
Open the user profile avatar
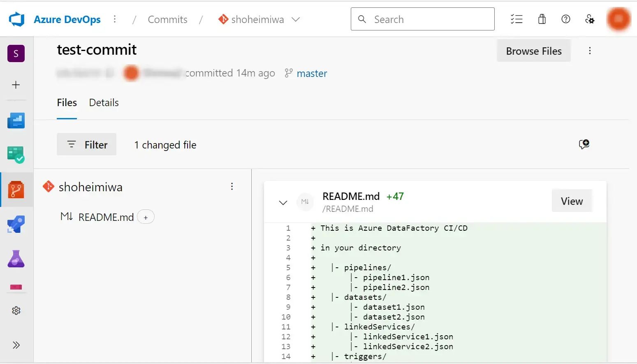618,19
